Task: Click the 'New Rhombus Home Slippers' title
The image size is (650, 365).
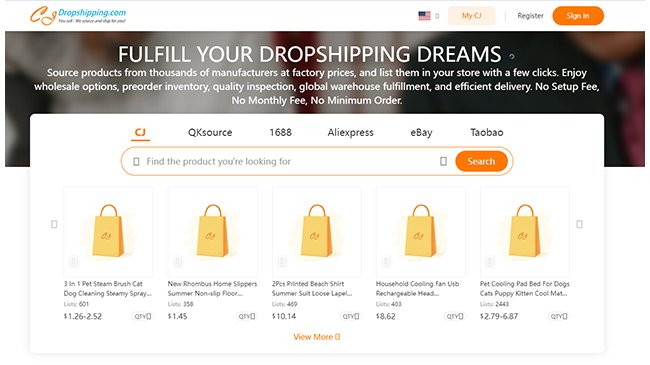Action: click(x=212, y=289)
